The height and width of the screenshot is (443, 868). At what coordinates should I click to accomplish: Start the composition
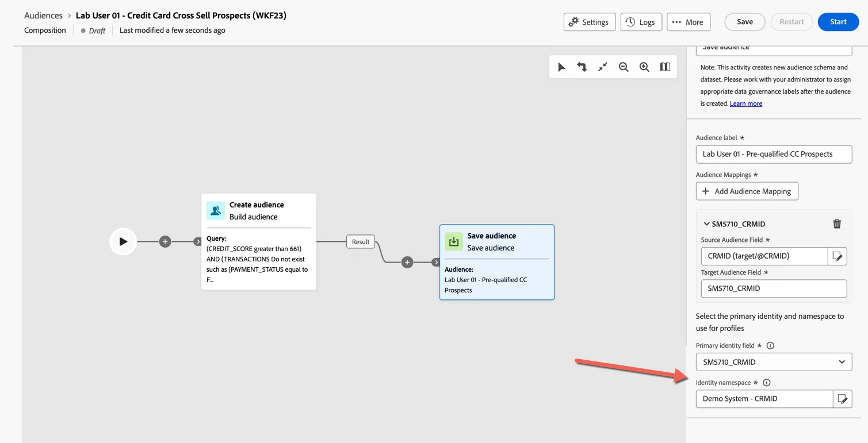point(838,22)
